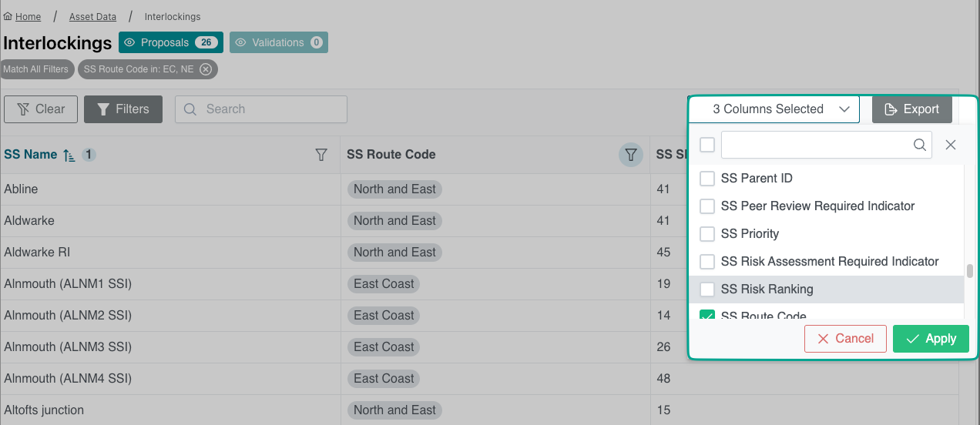This screenshot has width=980, height=425.
Task: Collapse the 3 Columns Selected dropdown
Action: pyautogui.click(x=844, y=109)
